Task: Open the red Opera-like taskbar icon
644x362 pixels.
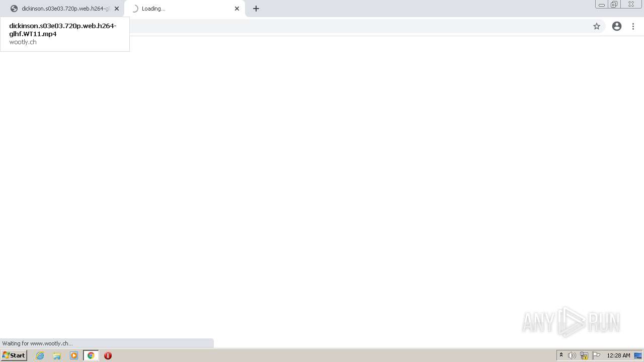Action: click(108, 355)
